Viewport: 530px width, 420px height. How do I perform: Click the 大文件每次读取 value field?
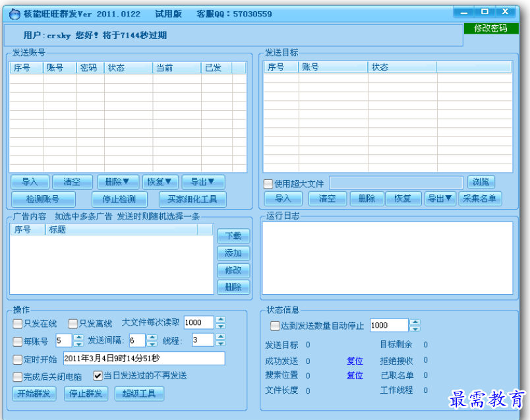(199, 322)
